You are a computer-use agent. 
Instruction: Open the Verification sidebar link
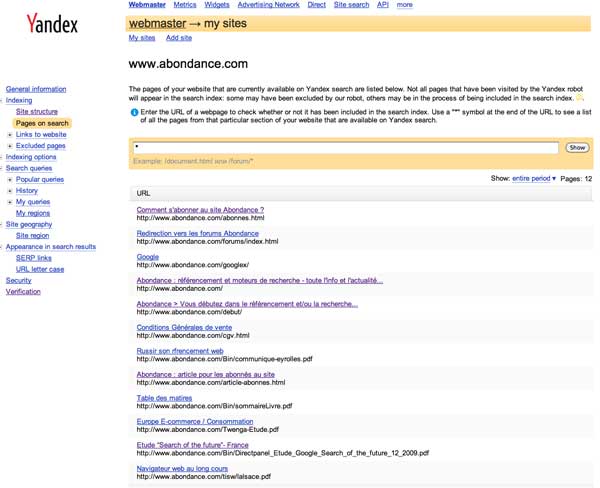click(23, 292)
